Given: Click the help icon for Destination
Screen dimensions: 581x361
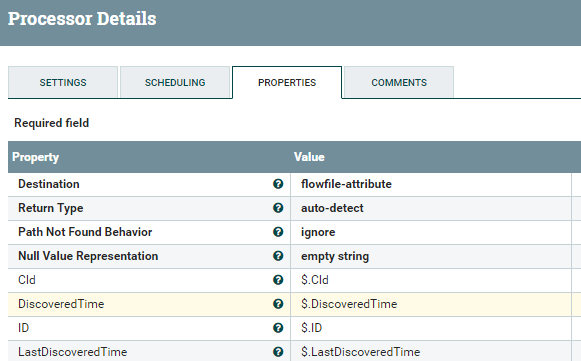Looking at the screenshot, I should 278,184.
